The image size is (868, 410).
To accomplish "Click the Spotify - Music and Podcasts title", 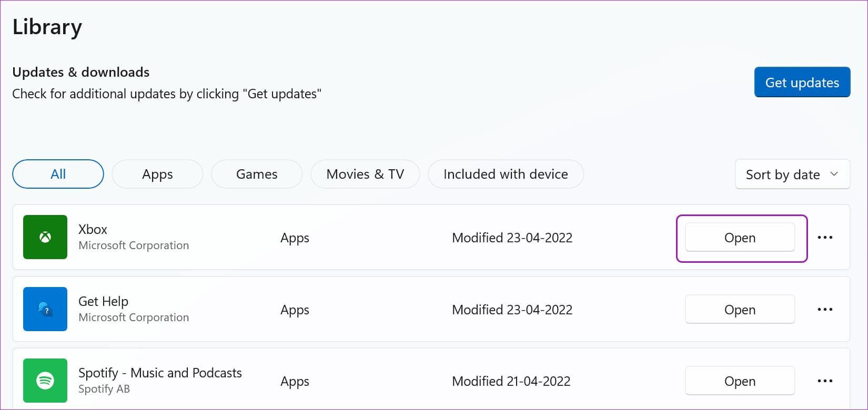I will [x=160, y=373].
